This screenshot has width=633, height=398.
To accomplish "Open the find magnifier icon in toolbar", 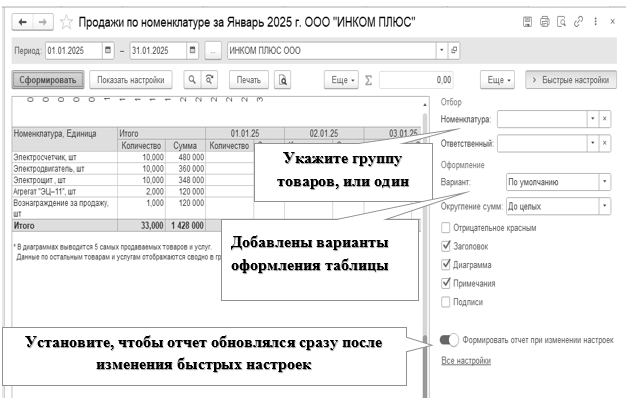I will coord(192,80).
